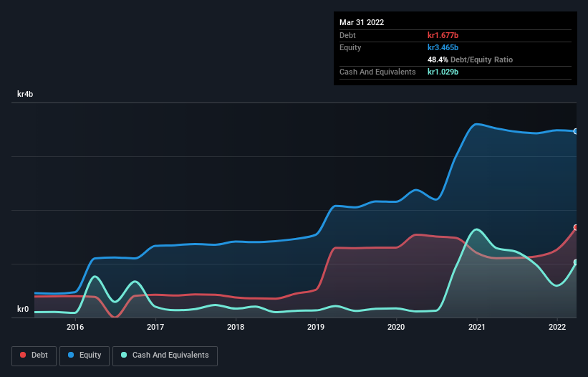Click the Equity label in tooltip

[x=350, y=47]
